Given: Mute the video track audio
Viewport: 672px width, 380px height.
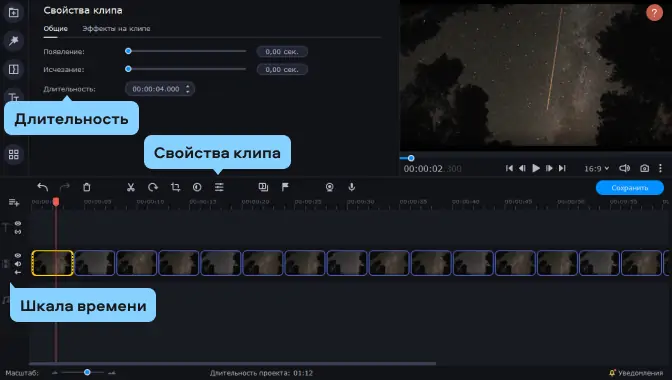Looking at the screenshot, I should (18, 264).
